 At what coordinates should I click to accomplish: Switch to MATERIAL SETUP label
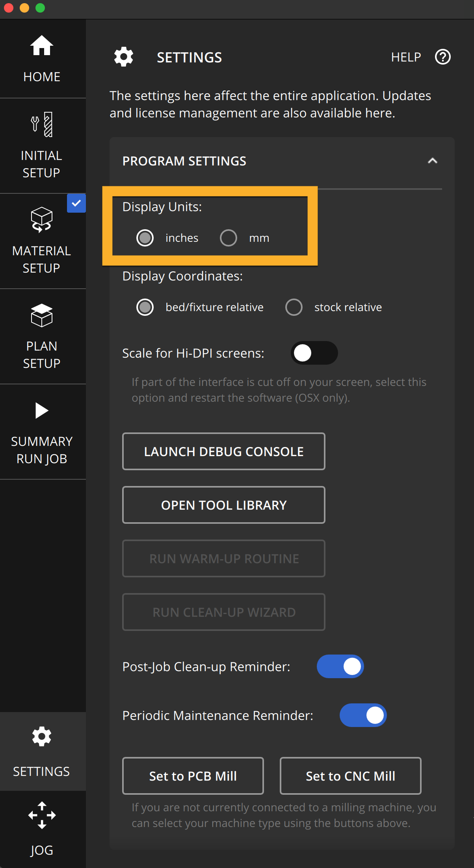[42, 260]
